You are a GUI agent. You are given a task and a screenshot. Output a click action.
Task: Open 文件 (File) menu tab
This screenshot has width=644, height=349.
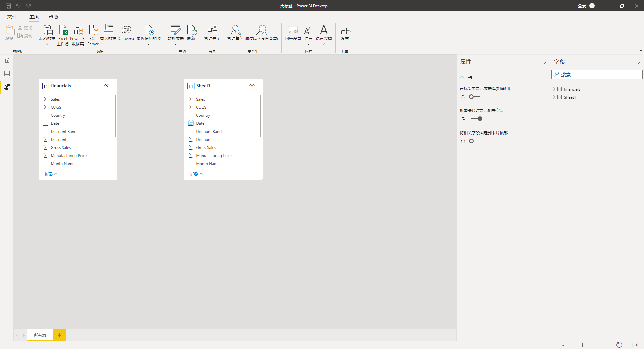[x=12, y=17]
